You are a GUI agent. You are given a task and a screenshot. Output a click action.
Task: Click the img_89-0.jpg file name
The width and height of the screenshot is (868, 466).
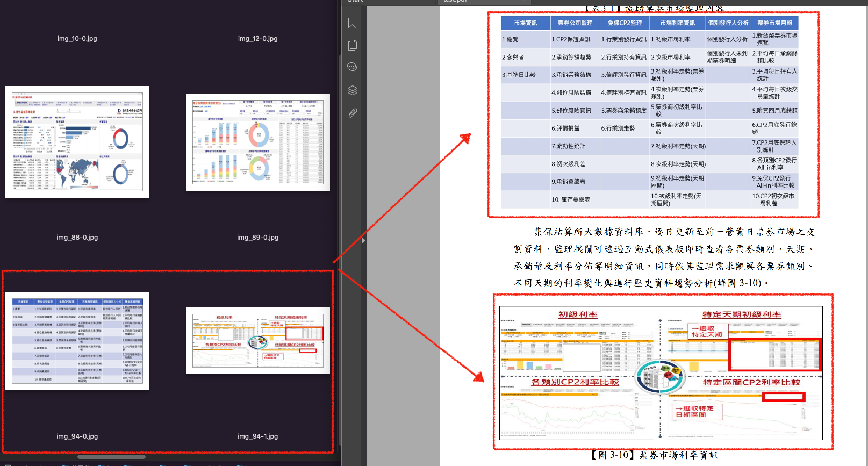click(258, 238)
